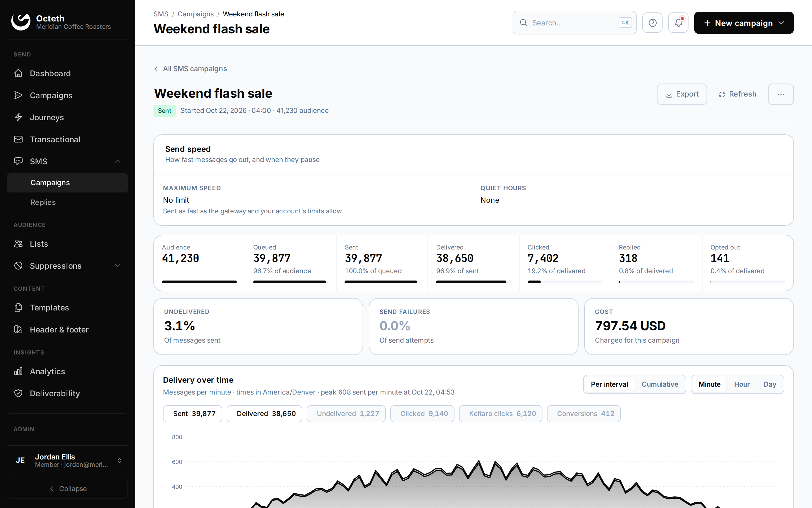
Task: Click the Templates documents icon
Action: pos(18,307)
